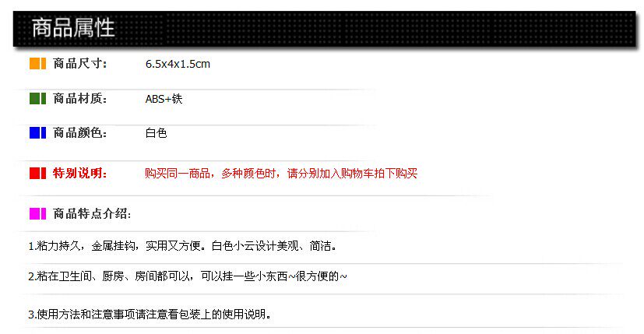Image resolution: width=644 pixels, height=334 pixels.
Task: Click feature line 2 about 卫生间、厨房
Action: (x=188, y=276)
